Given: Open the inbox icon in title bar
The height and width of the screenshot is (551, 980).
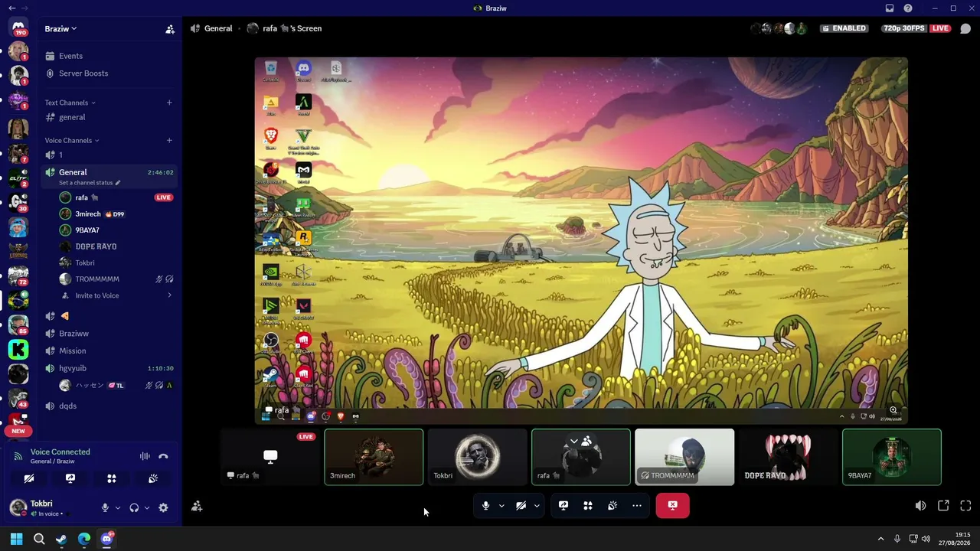Looking at the screenshot, I should (890, 8).
